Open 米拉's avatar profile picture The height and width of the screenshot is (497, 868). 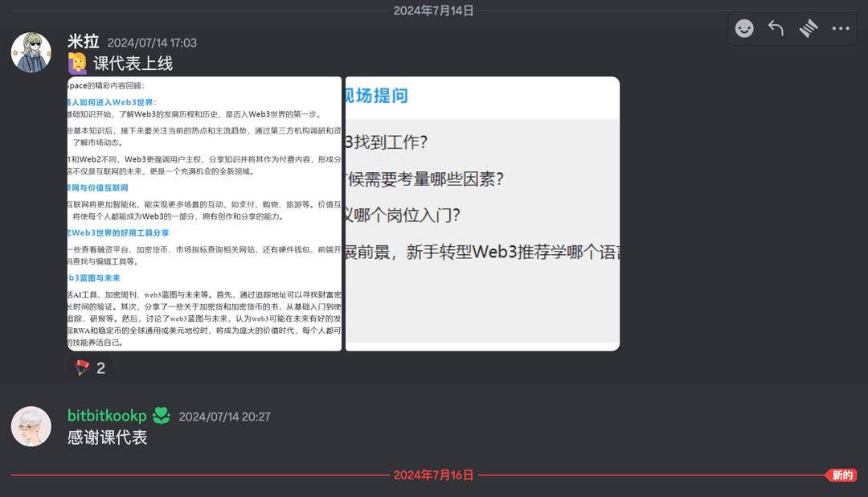point(31,53)
